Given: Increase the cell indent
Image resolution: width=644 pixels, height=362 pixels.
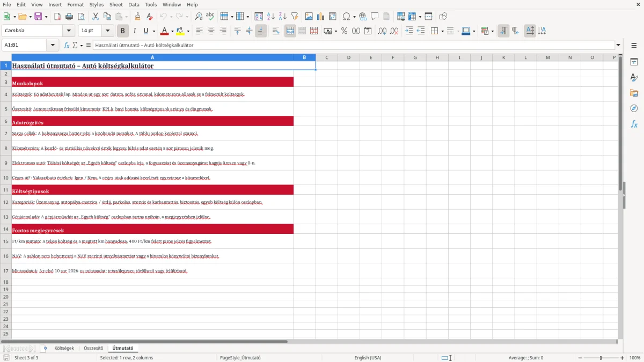Looking at the screenshot, I should click(x=409, y=31).
